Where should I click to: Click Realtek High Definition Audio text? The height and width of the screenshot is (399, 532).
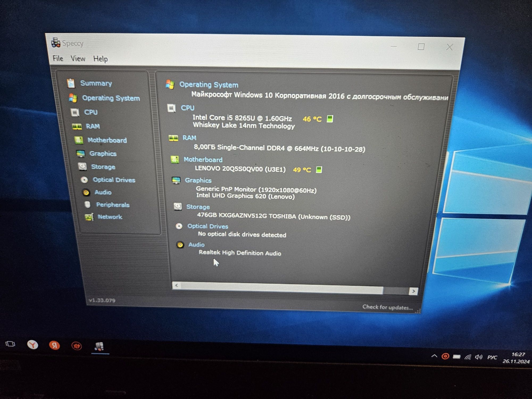[240, 252]
